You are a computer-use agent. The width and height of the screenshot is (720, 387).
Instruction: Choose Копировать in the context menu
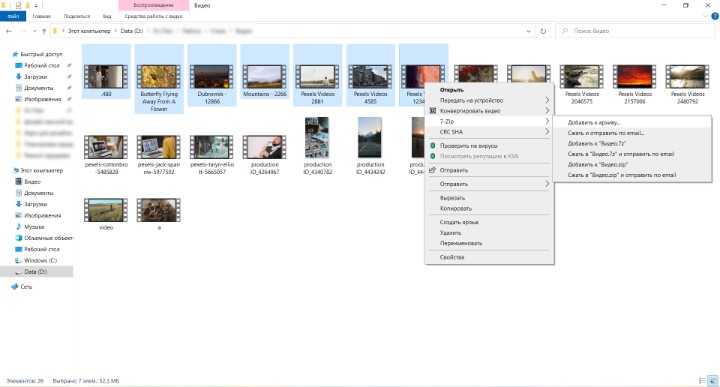489,208
